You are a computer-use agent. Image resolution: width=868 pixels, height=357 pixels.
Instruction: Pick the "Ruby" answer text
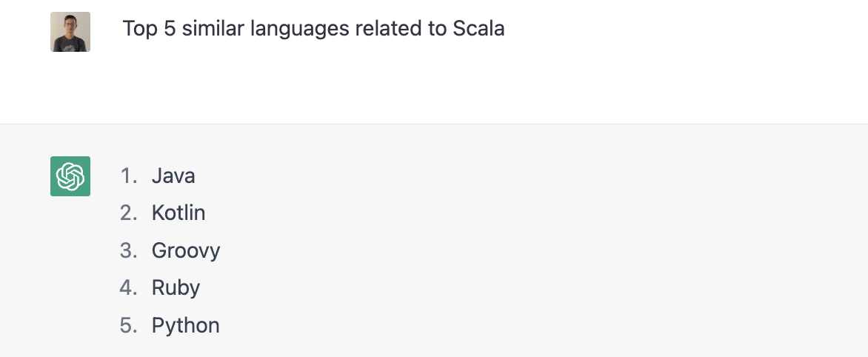click(176, 287)
